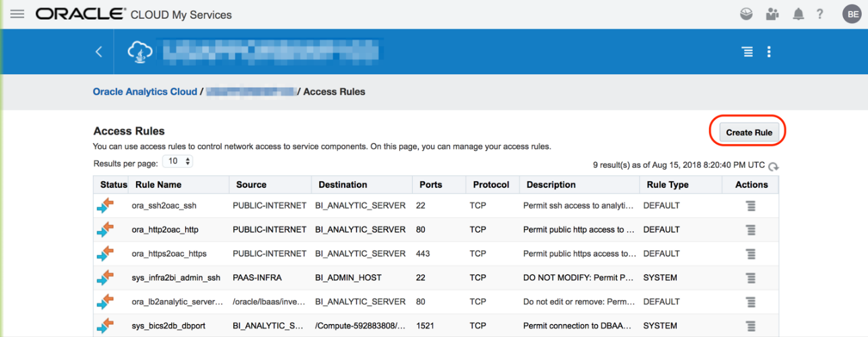Click the 'Permit ssh access to analyti…' description
Screen dimensions: 868x337
coord(579,206)
